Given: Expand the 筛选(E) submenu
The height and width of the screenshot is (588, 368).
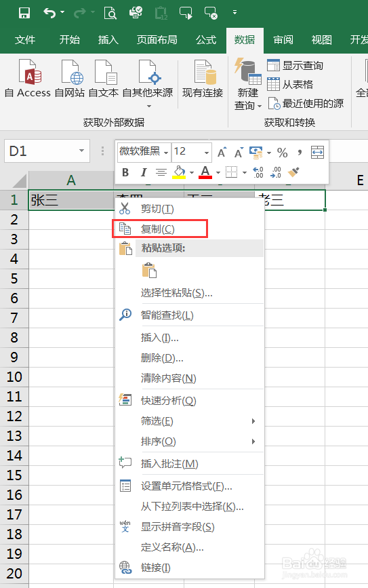Looking at the screenshot, I should click(x=253, y=421).
